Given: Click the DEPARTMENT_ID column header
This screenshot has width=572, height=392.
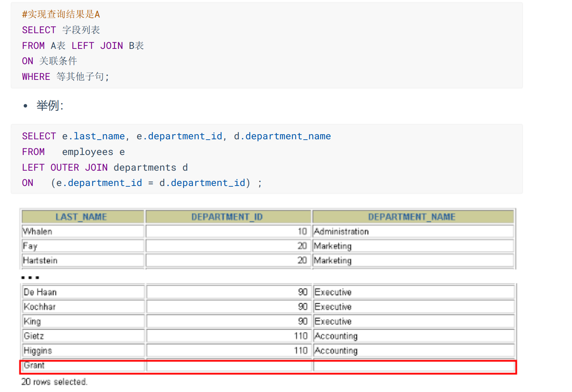Looking at the screenshot, I should click(x=228, y=217).
